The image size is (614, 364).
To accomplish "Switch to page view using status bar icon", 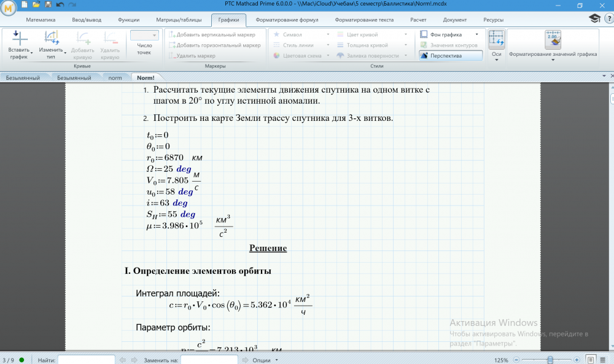I will [591, 360].
